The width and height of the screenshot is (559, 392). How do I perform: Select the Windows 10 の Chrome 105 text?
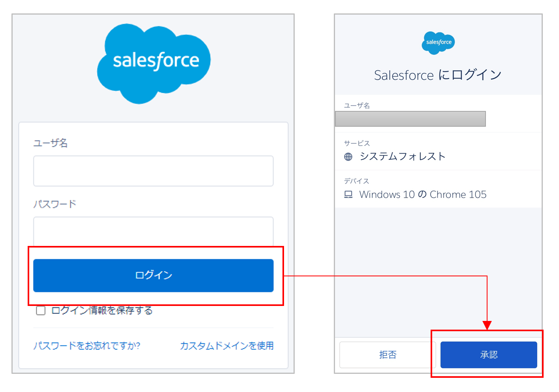pyautogui.click(x=423, y=195)
